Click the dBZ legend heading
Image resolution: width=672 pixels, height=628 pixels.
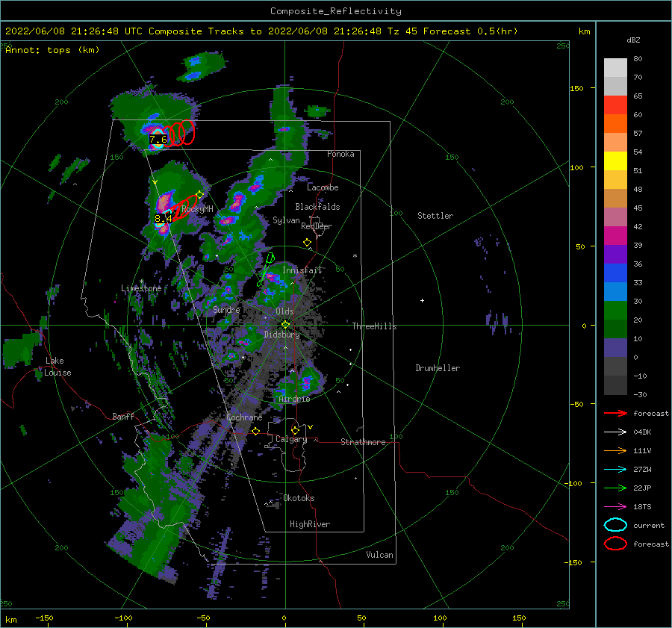(x=633, y=40)
